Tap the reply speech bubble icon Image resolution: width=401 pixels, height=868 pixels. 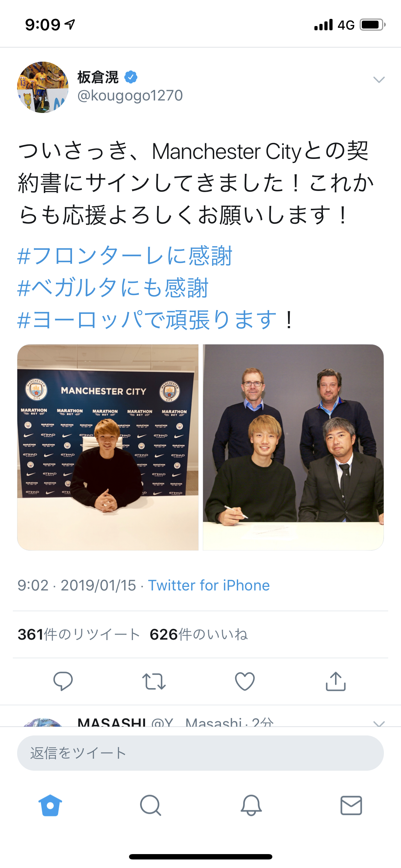pos(63,681)
